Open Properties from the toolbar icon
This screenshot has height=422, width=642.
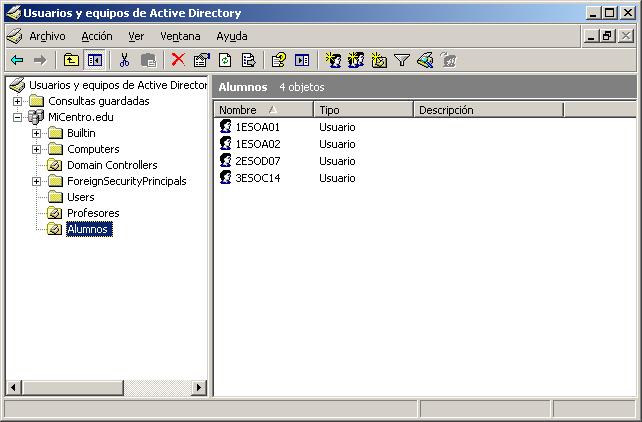coord(202,61)
